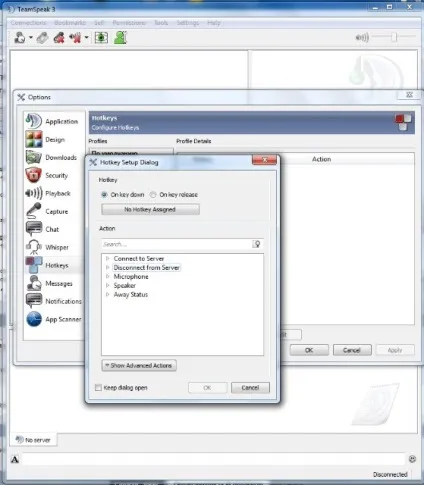Image resolution: width=424 pixels, height=485 pixels.
Task: Adjust the volume slider handle in toolbar
Action: click(x=394, y=37)
